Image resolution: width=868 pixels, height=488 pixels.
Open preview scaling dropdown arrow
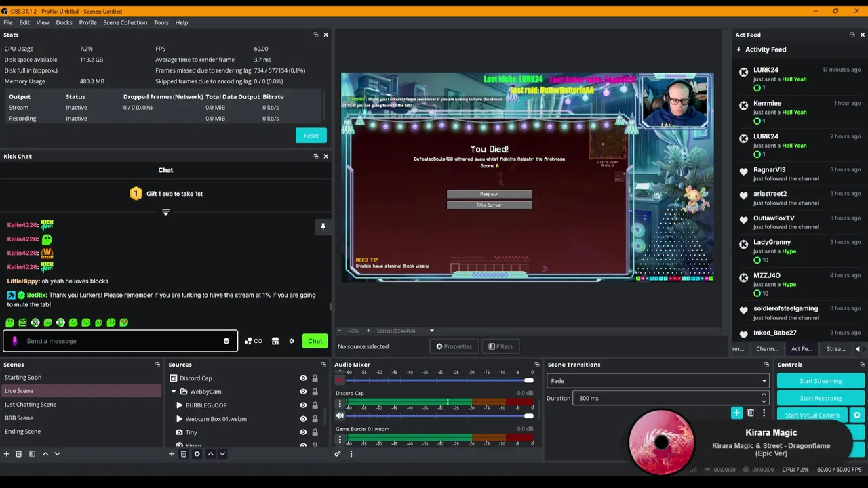[431, 331]
